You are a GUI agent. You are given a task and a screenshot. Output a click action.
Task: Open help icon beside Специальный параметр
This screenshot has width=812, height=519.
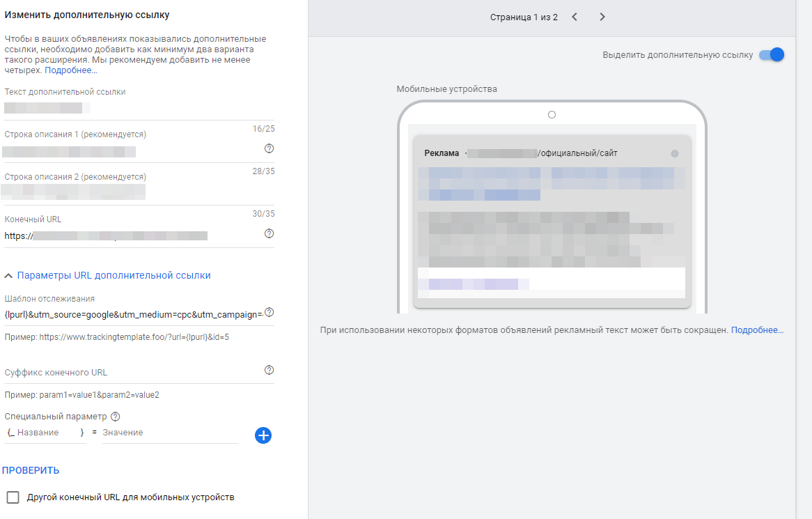click(x=116, y=417)
